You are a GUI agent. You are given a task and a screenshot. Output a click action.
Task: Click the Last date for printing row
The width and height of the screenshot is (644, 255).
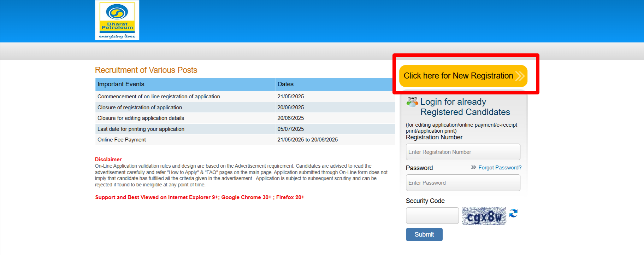[141, 129]
